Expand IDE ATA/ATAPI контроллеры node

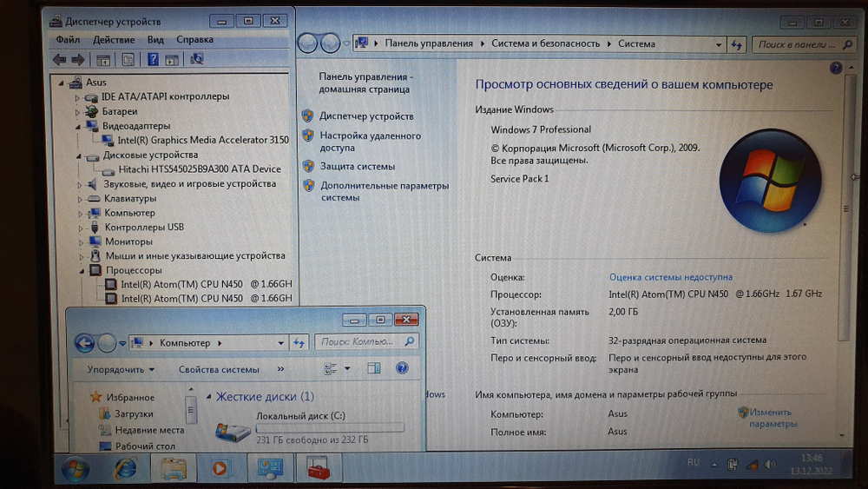point(77,97)
